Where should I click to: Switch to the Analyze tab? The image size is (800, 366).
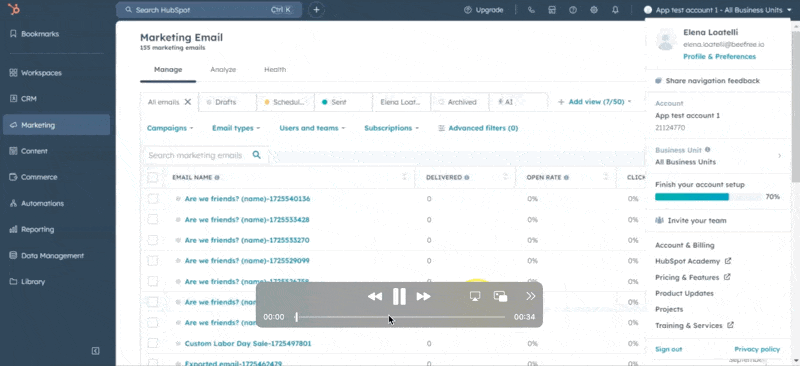(x=223, y=69)
